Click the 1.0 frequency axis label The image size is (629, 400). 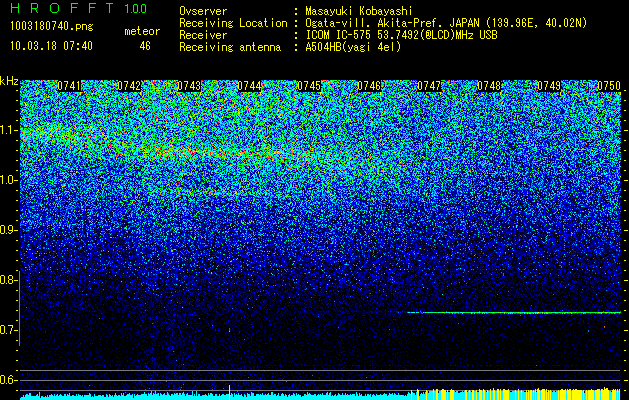point(8,180)
